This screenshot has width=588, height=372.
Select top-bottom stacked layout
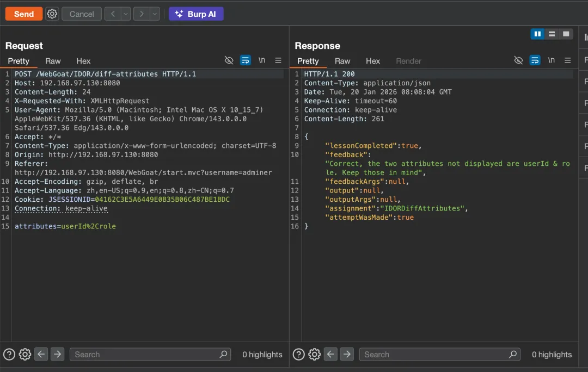tap(552, 34)
